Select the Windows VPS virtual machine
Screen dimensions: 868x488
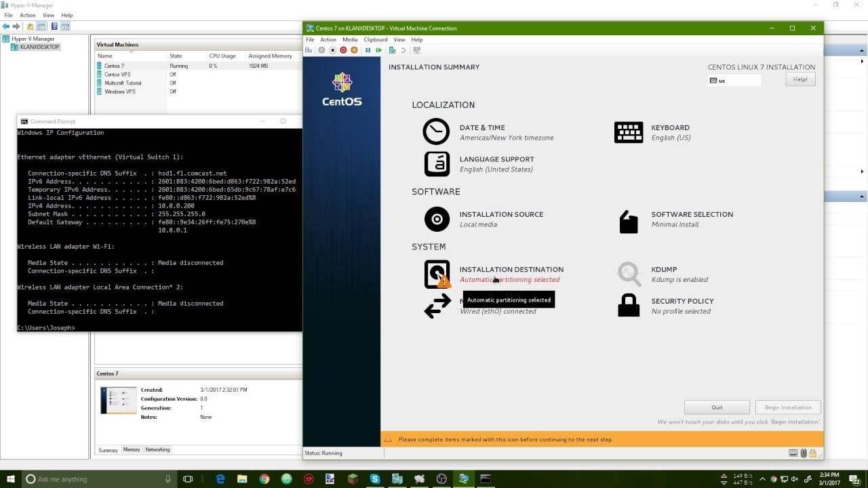tap(119, 91)
